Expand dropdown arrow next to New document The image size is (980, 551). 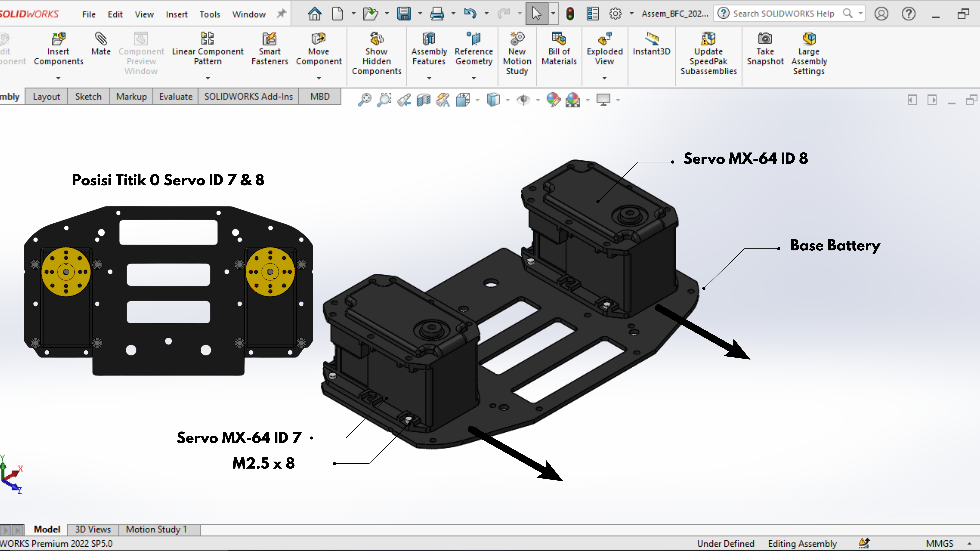pyautogui.click(x=353, y=14)
